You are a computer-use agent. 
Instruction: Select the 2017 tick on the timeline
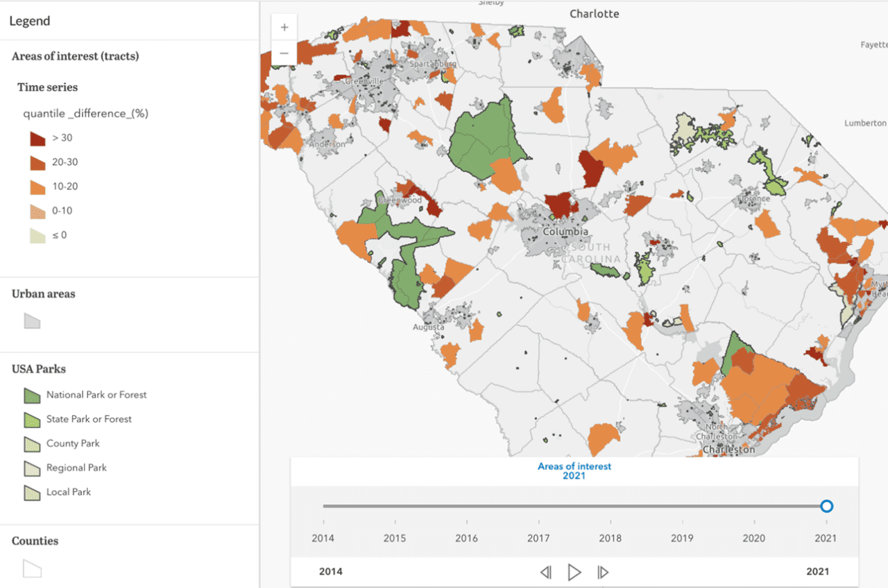(x=538, y=521)
